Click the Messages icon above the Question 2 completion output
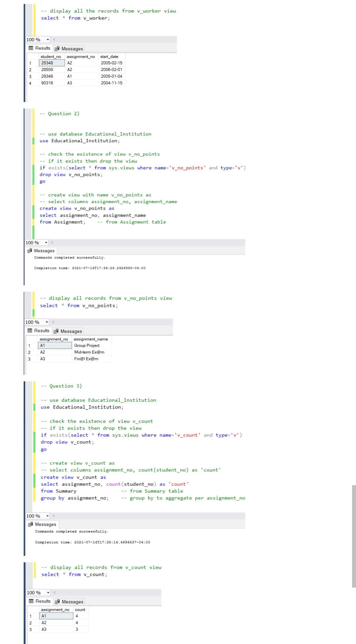The image size is (356, 644). (x=30, y=251)
